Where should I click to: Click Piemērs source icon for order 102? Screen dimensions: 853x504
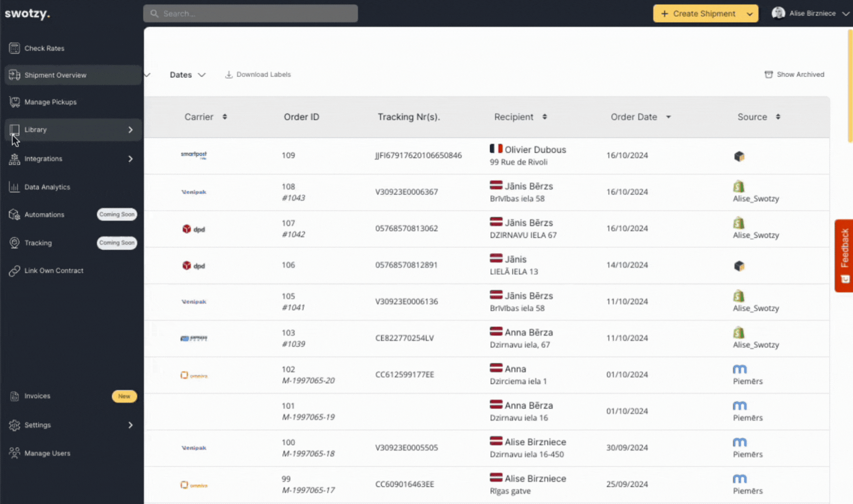(x=740, y=369)
